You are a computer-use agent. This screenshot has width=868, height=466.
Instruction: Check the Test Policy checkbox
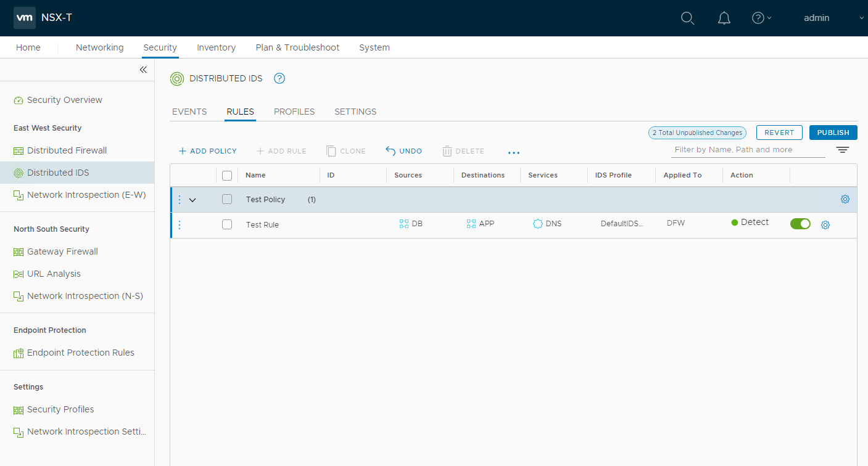coord(227,199)
